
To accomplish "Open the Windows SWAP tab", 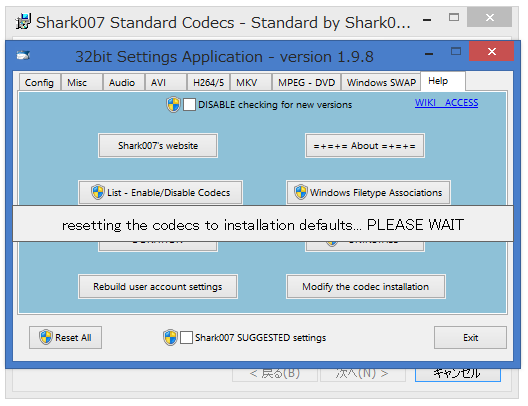I will 381,82.
